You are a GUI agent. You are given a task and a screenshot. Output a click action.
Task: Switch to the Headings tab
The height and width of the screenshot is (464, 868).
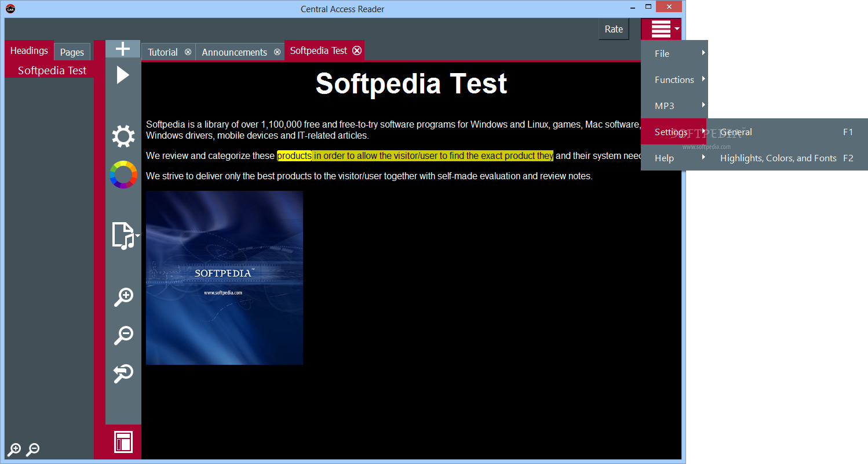(x=29, y=50)
